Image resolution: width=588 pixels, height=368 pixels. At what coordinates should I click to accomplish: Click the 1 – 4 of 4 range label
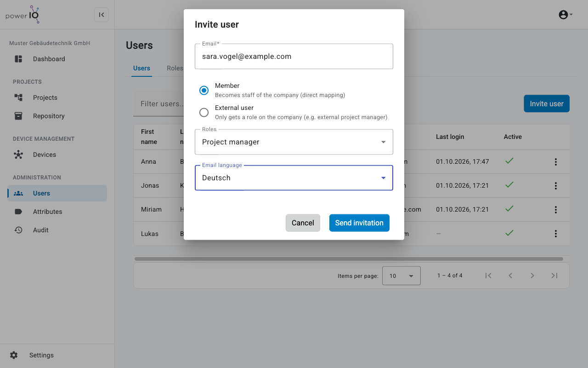450,276
